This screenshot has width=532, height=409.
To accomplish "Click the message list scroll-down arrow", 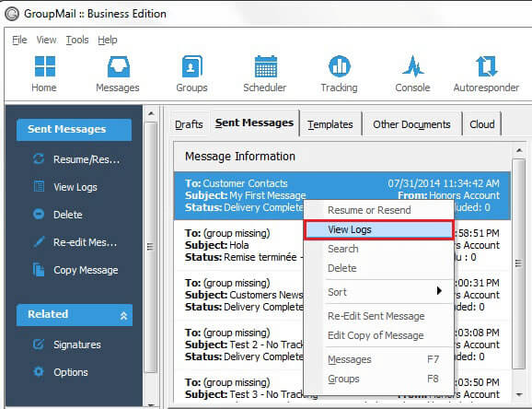I will 518,394.
